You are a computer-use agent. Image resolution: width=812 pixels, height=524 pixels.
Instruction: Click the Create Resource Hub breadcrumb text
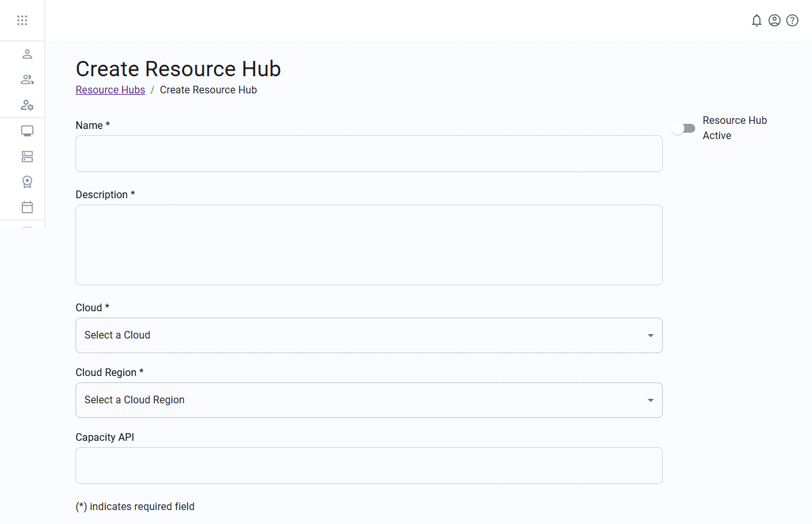(x=208, y=90)
